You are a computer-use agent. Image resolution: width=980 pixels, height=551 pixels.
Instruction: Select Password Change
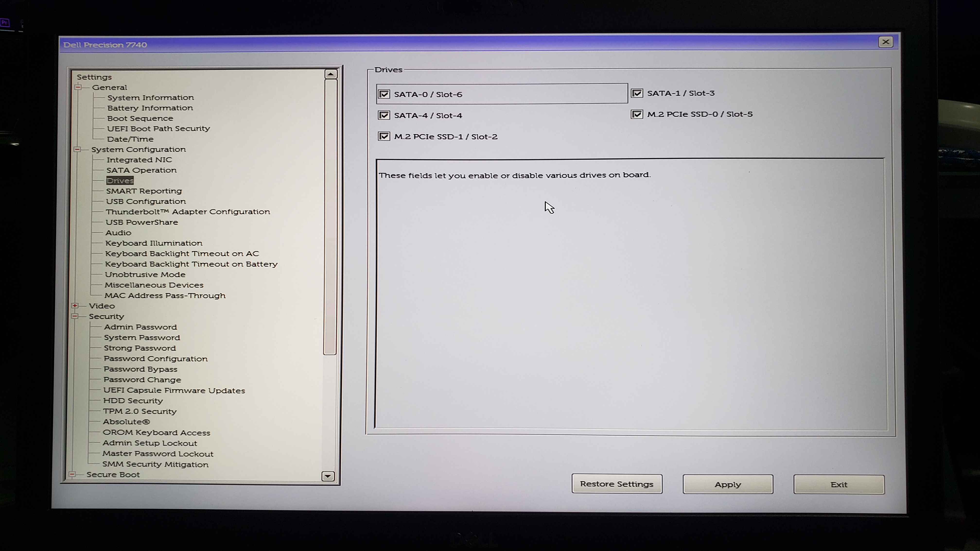[x=142, y=379]
